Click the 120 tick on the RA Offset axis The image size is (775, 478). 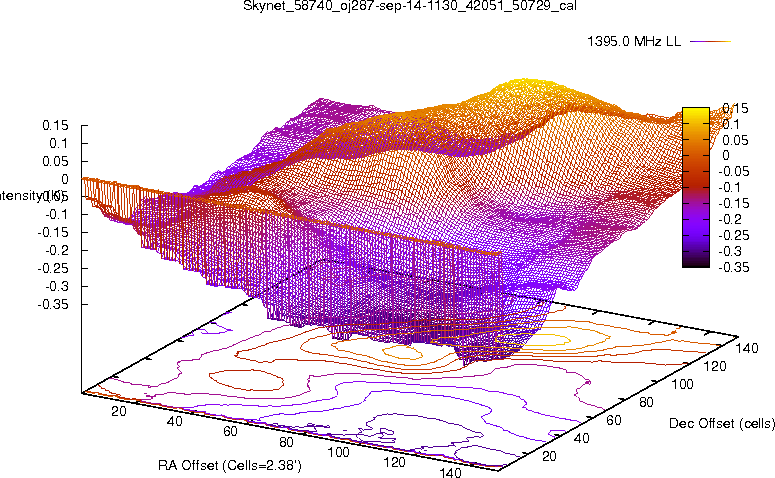(394, 462)
